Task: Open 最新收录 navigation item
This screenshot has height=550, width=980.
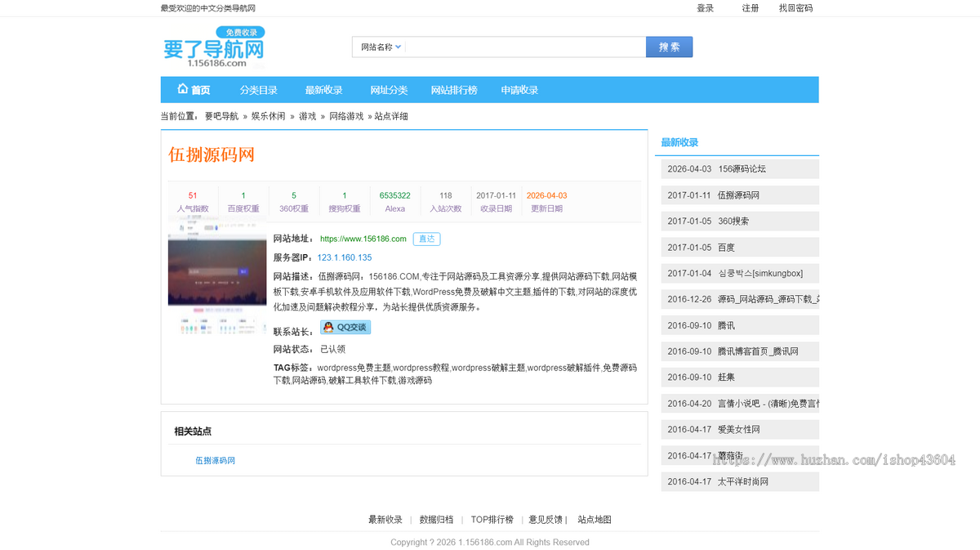Action: click(x=324, y=90)
